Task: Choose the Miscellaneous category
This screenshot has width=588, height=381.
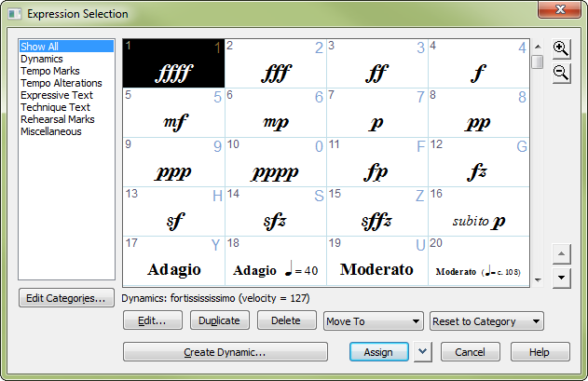Action: tap(66, 131)
